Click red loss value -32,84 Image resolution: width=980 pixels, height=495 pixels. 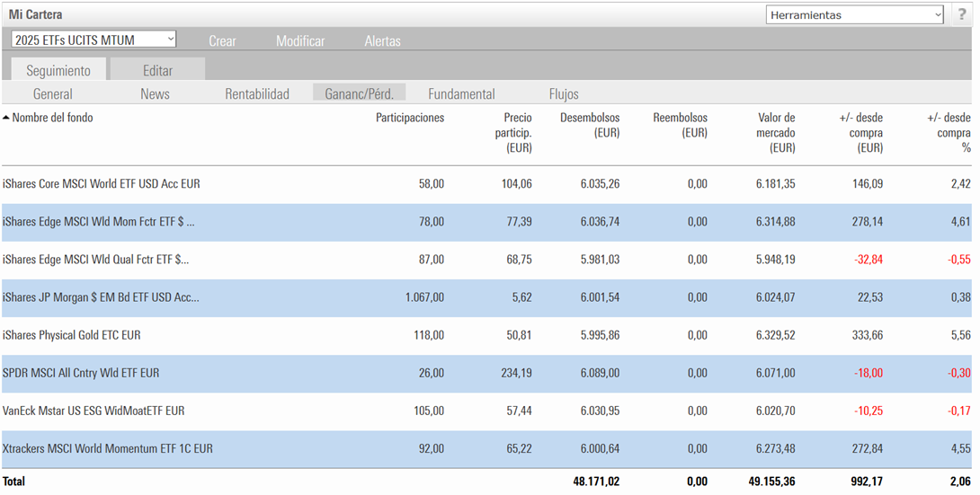coord(869,260)
